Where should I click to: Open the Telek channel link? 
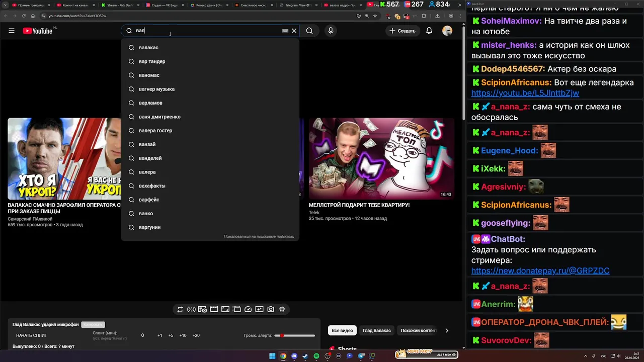(314, 213)
